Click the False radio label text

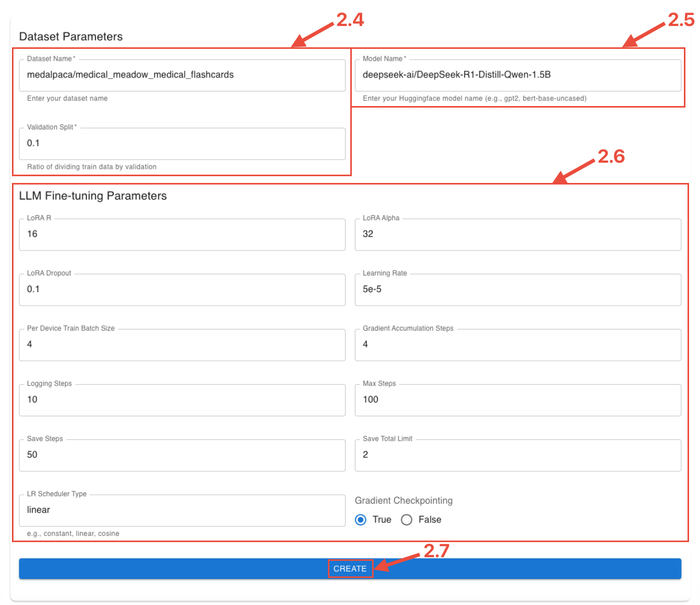point(430,520)
